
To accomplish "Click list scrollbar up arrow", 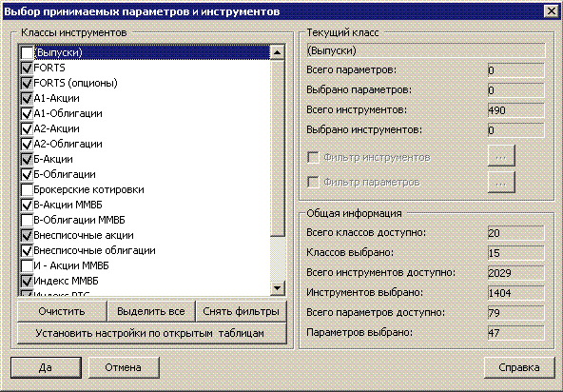I will 277,52.
